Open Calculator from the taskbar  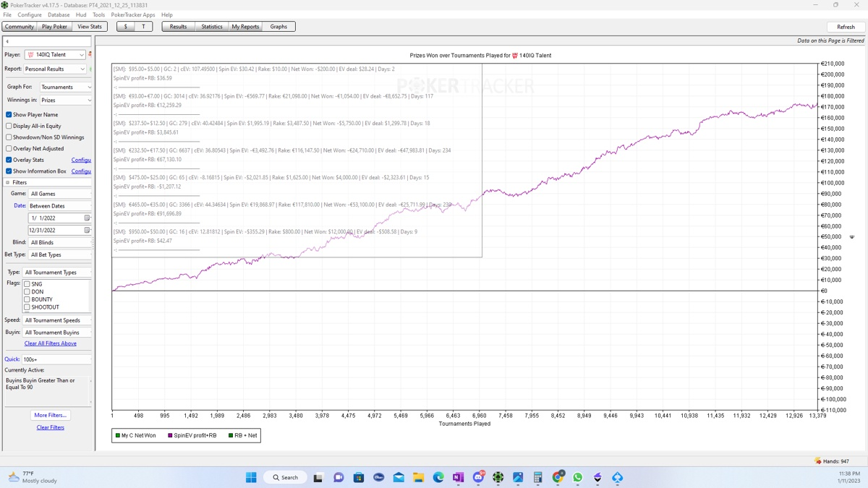click(537, 477)
